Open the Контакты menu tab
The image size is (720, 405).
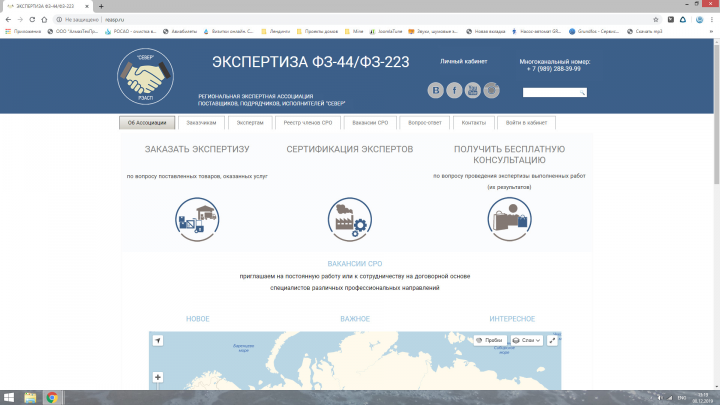pos(473,123)
